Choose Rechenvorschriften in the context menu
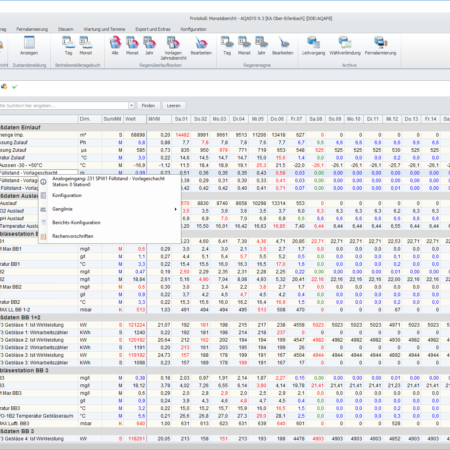 [110, 236]
